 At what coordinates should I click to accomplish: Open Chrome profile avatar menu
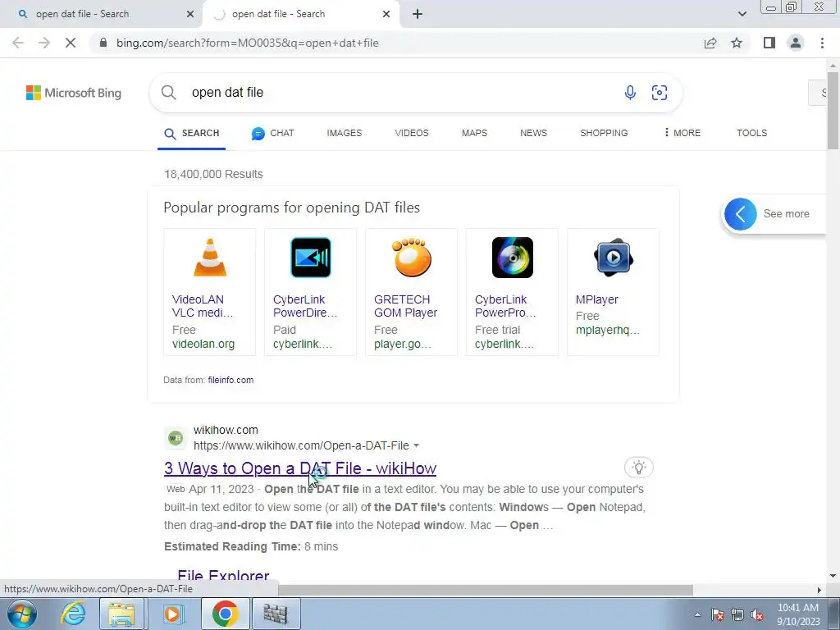pyautogui.click(x=796, y=43)
